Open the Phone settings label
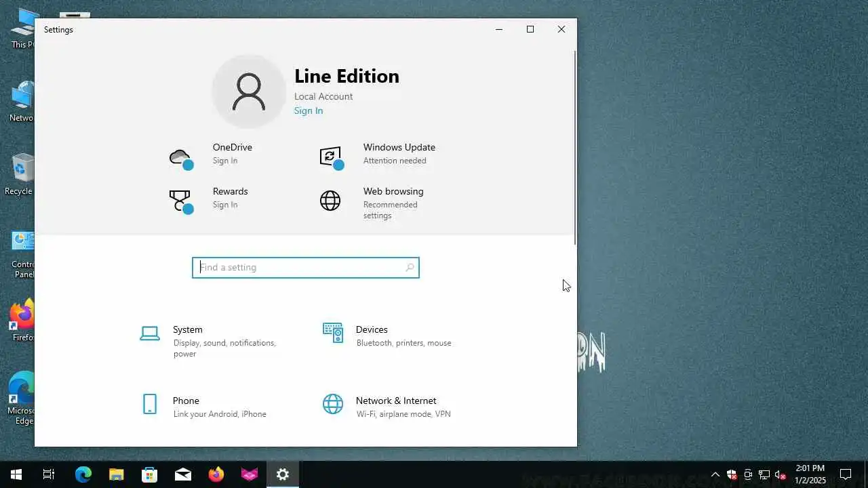This screenshot has width=868, height=488. (186, 401)
